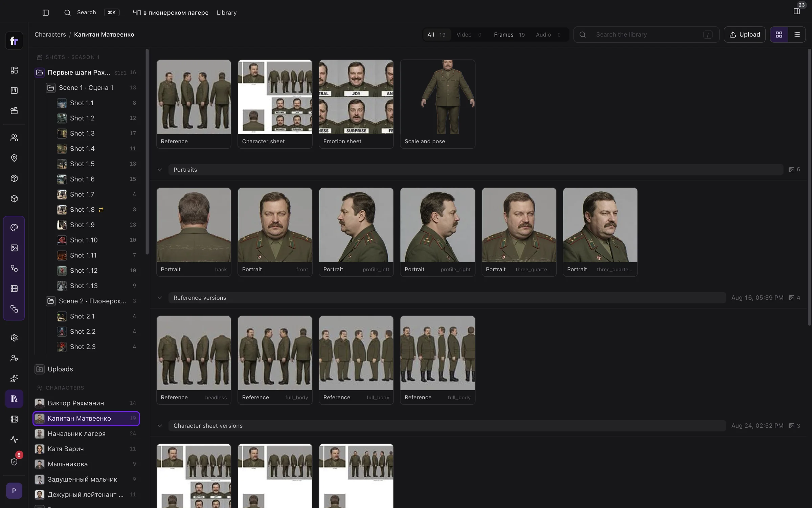Open the palette icon in left rail
Screen dimensions: 812x508
point(14,228)
